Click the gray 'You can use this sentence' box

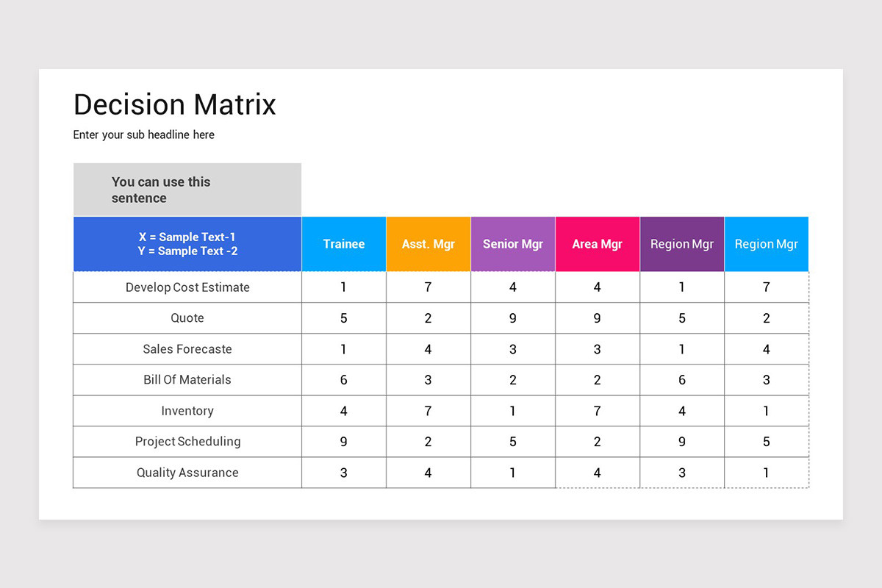(187, 190)
